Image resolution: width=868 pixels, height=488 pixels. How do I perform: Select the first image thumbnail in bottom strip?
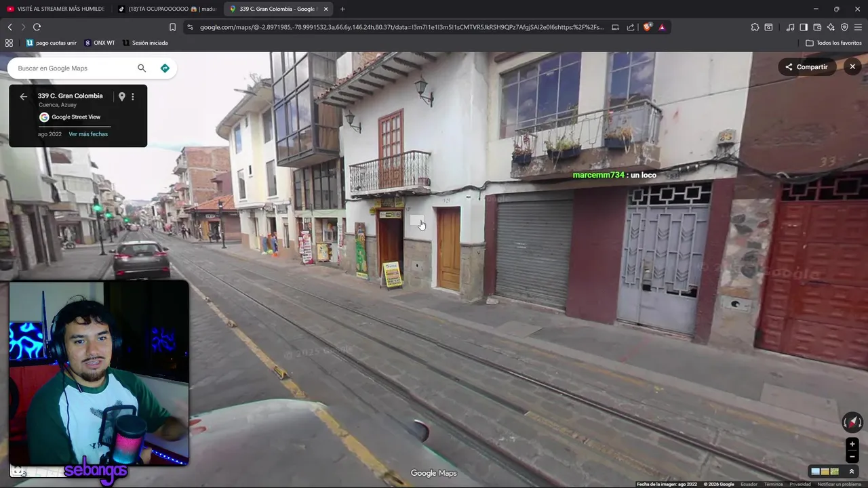[816, 472]
